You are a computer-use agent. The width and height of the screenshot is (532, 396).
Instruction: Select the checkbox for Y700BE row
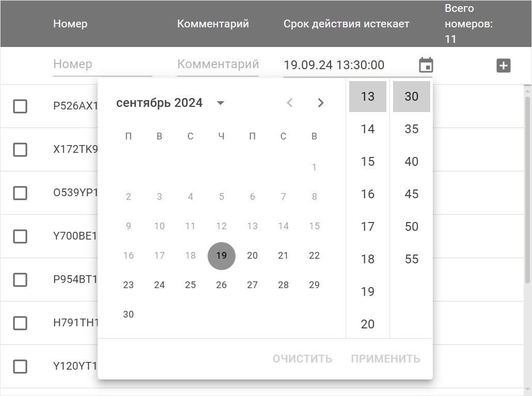[x=20, y=236]
